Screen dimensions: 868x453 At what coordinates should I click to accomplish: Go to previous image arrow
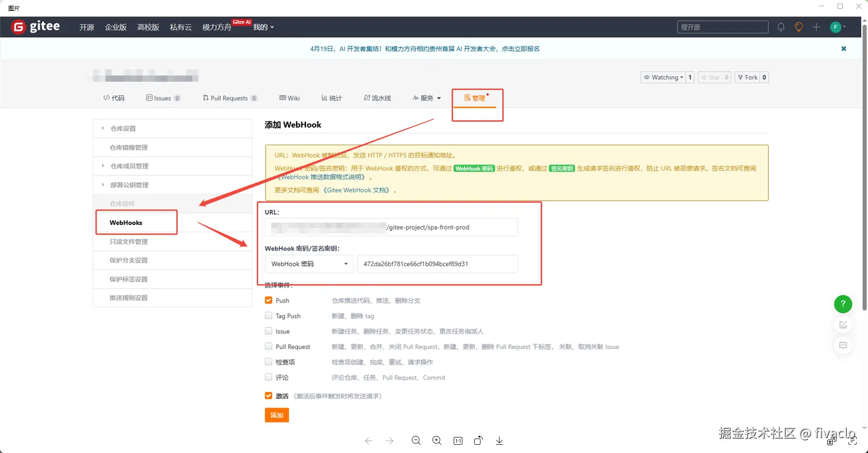pos(368,441)
